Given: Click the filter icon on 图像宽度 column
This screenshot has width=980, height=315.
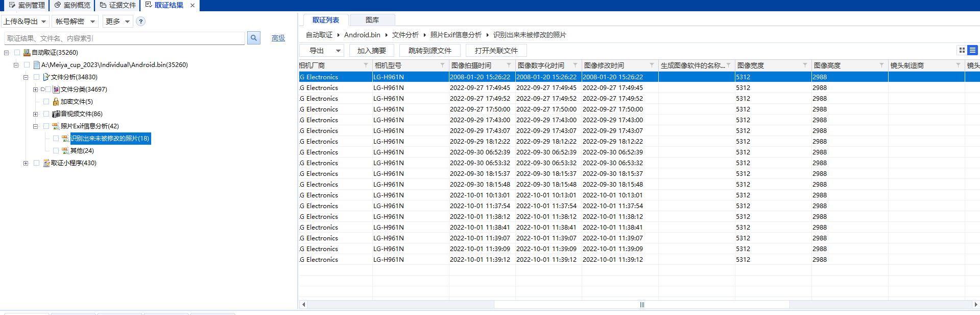Looking at the screenshot, I should (805, 65).
